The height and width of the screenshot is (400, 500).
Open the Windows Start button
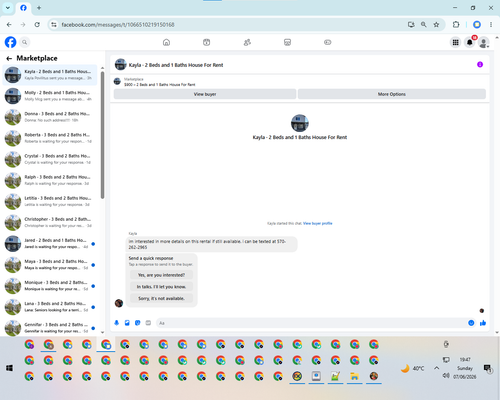tap(9, 368)
